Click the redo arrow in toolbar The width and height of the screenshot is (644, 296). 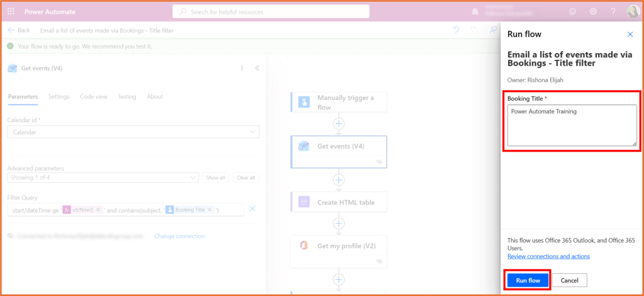point(474,30)
